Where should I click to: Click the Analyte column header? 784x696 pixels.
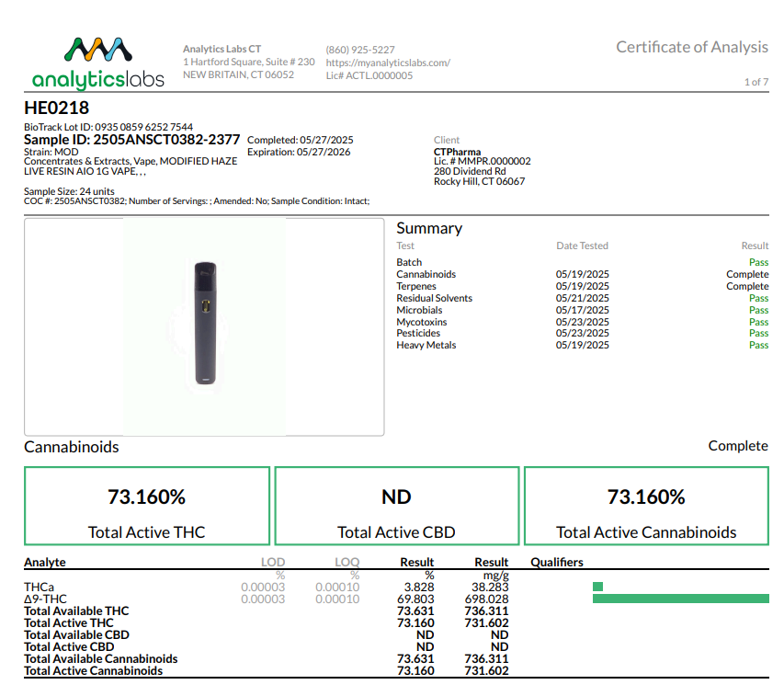(45, 562)
